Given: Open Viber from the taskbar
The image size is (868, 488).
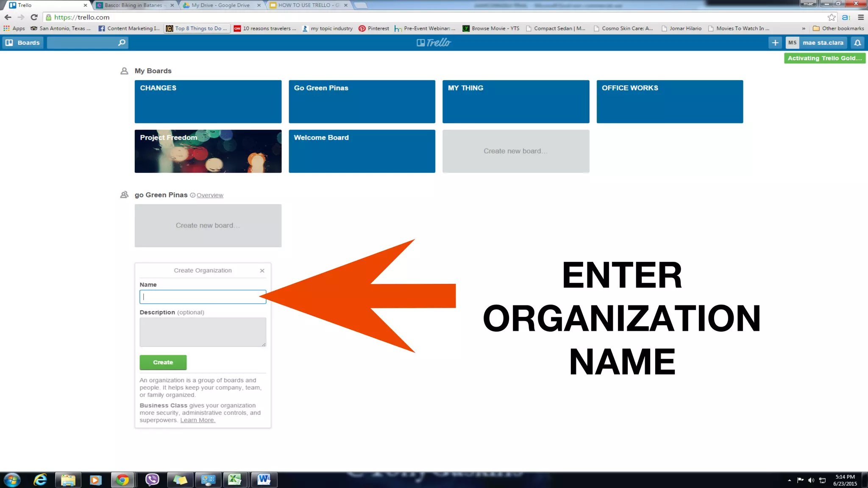Looking at the screenshot, I should coord(152,480).
